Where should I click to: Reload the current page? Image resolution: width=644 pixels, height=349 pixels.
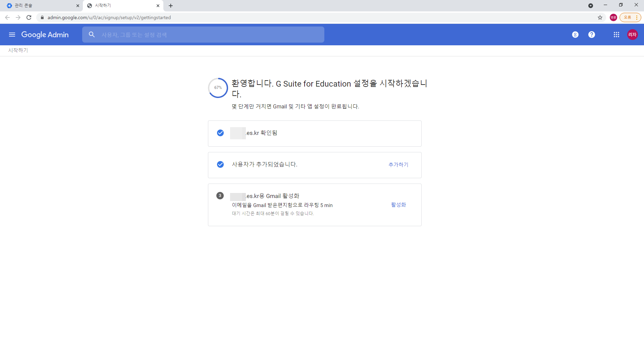[29, 17]
